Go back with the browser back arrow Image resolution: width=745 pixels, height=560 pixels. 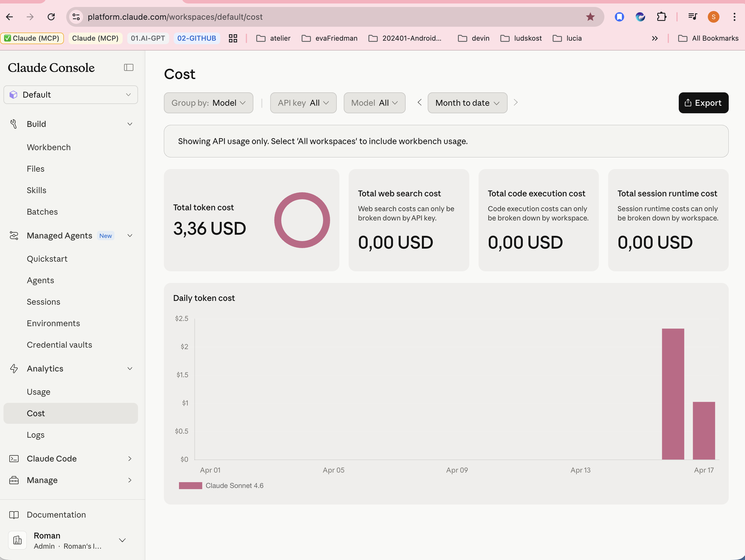pyautogui.click(x=9, y=17)
